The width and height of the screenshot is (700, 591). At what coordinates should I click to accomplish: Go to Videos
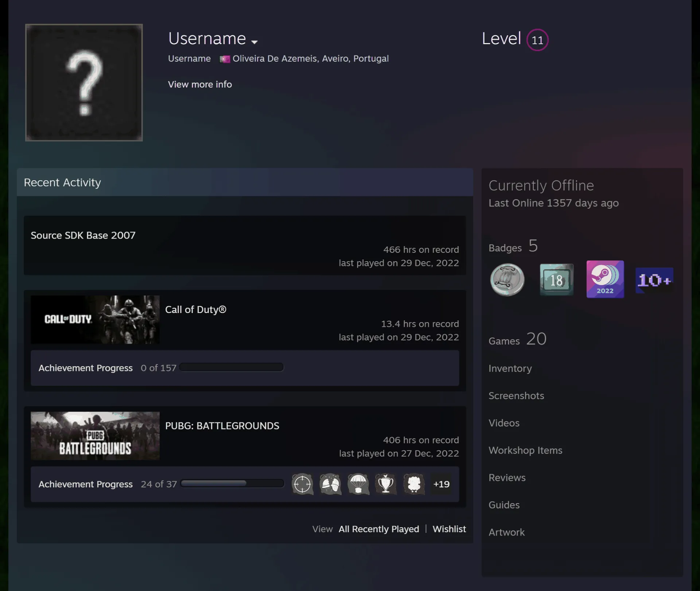click(504, 423)
